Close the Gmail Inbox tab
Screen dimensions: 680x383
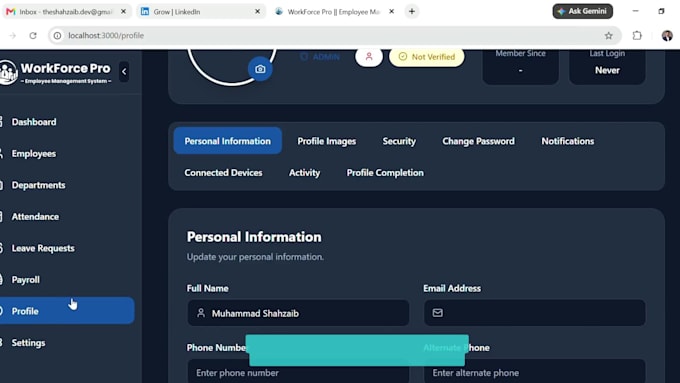[x=123, y=12]
